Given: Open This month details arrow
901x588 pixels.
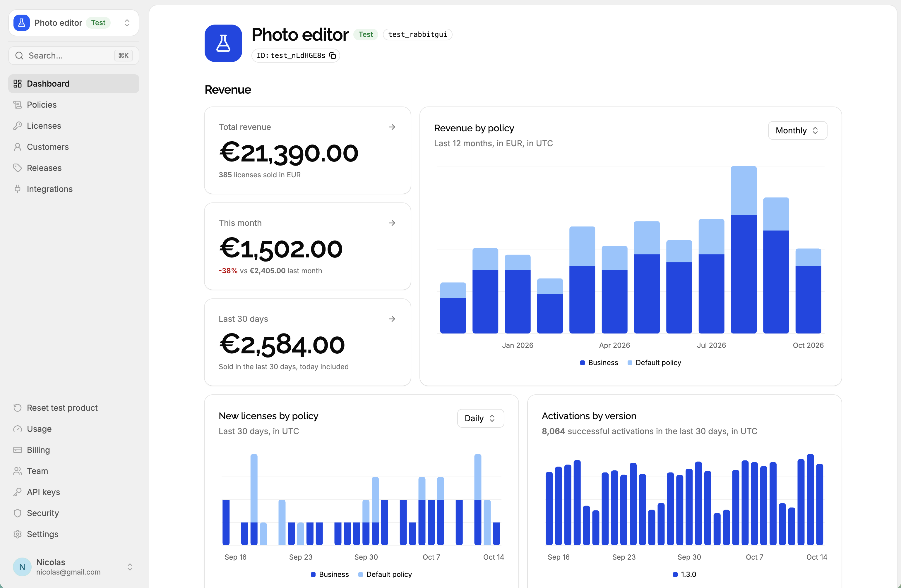Looking at the screenshot, I should [392, 223].
